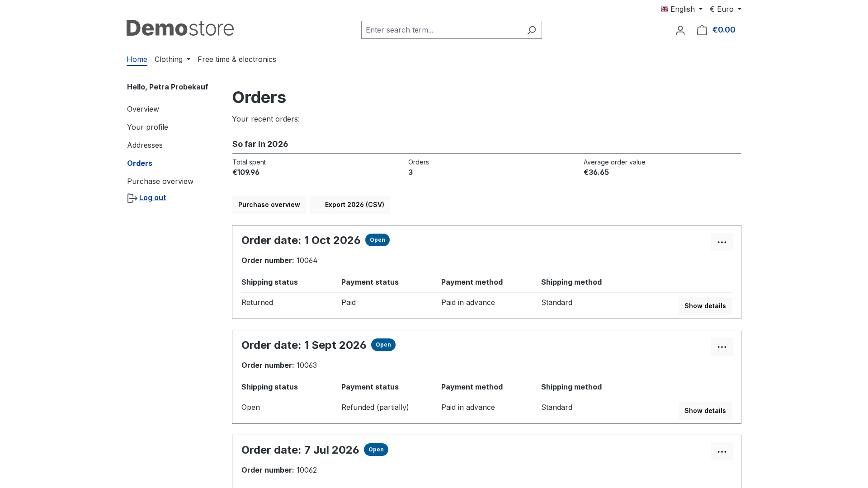Screen dimensions: 868x488
Task: Click the Order date: 1 Oct 2026 heading
Action: click(301, 240)
